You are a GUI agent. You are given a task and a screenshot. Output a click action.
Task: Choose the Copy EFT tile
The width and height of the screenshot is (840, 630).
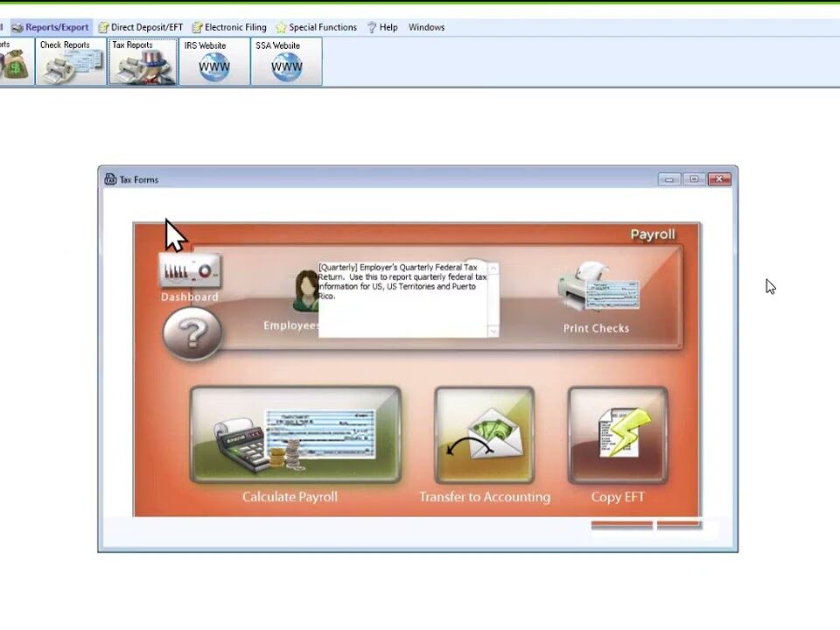coord(618,435)
